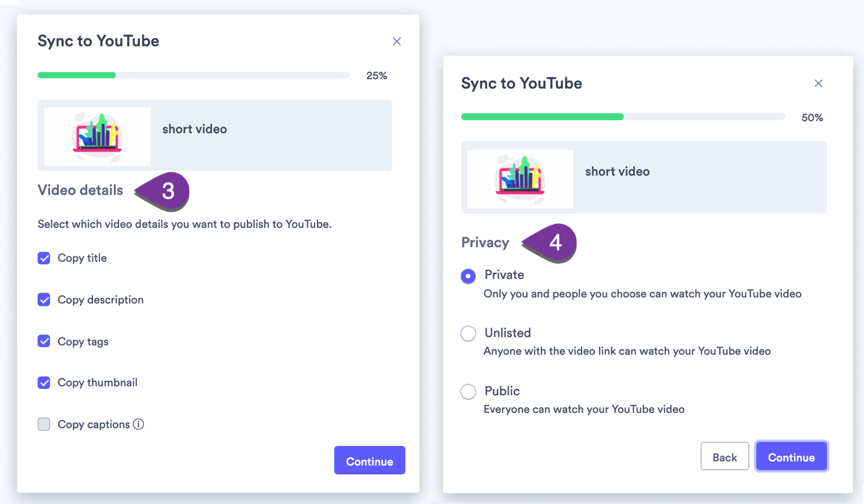Select the Public privacy option
864x504 pixels.
pos(468,392)
